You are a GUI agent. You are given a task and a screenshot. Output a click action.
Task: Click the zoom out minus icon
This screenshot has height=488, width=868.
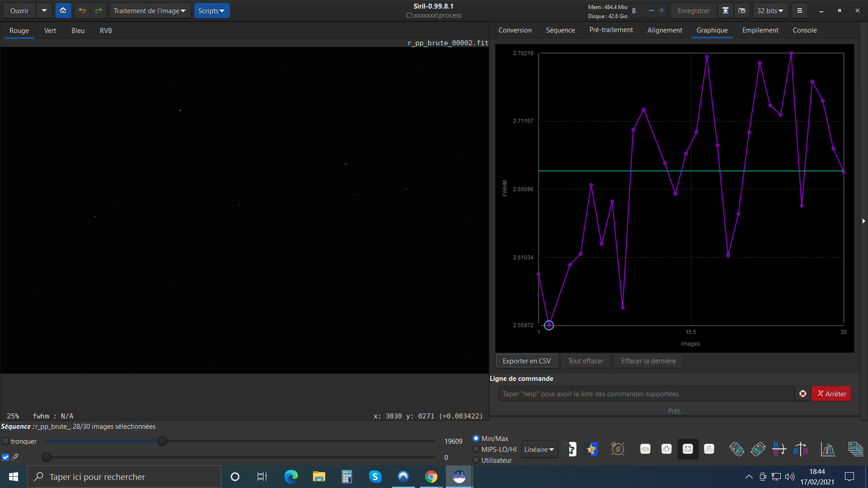[x=645, y=449]
